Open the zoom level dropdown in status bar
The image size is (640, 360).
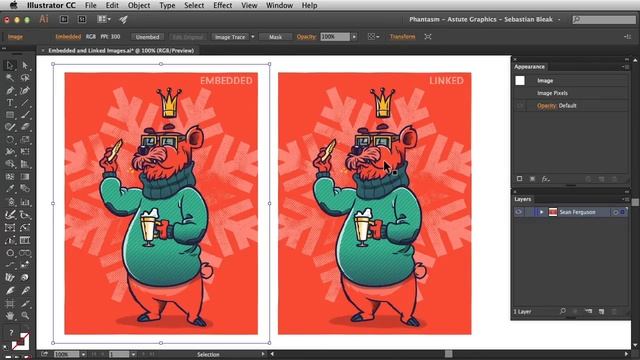tap(83, 354)
